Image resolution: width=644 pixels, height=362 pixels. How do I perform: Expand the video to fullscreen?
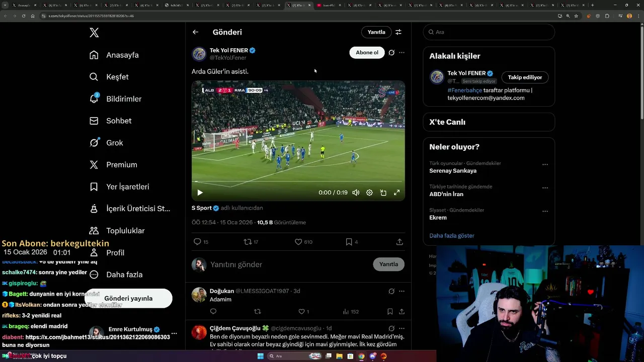396,193
